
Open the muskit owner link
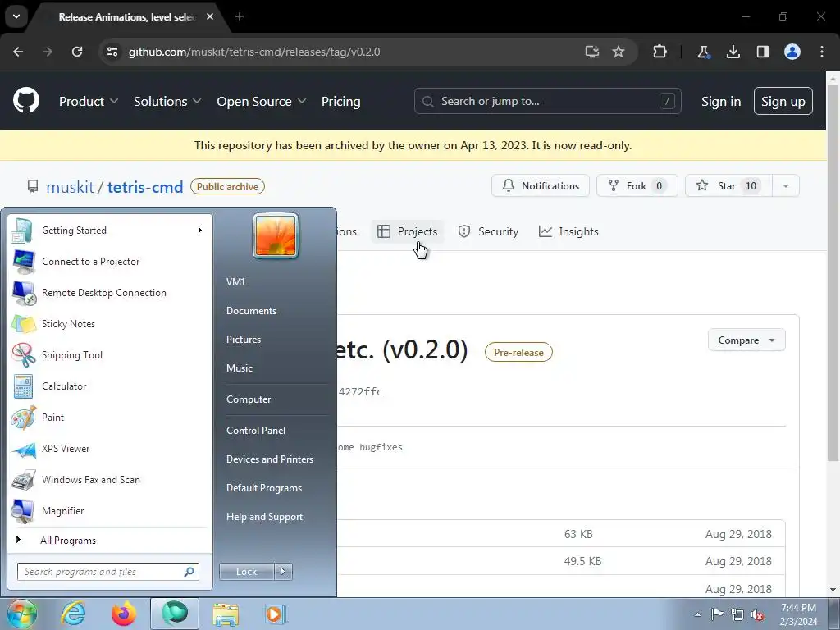coord(71,187)
